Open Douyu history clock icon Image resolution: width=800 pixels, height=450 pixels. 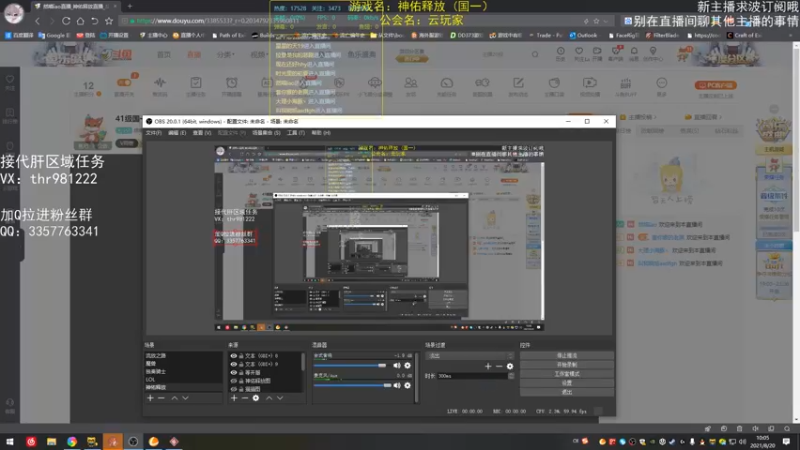pyautogui.click(x=560, y=52)
